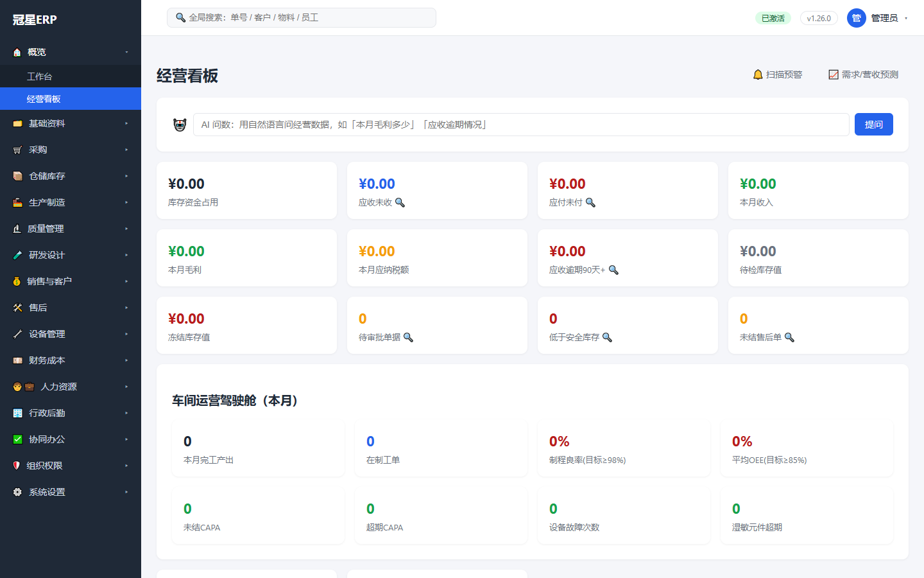Open the 人力资源 menu

click(x=71, y=387)
